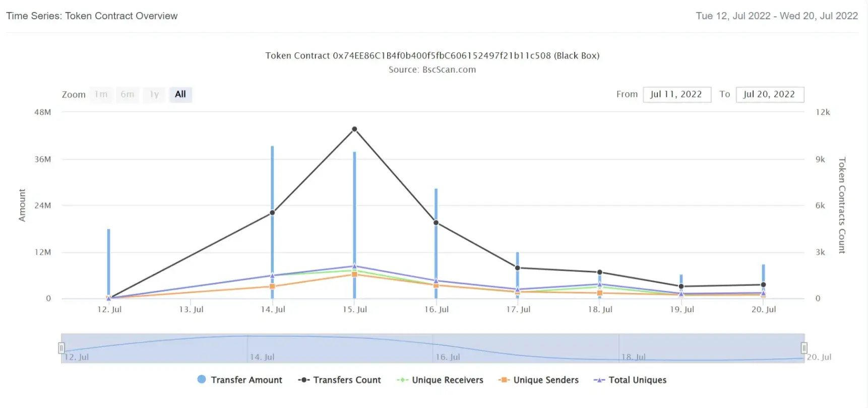The image size is (868, 408).
Task: Open the To date field
Action: pos(770,94)
